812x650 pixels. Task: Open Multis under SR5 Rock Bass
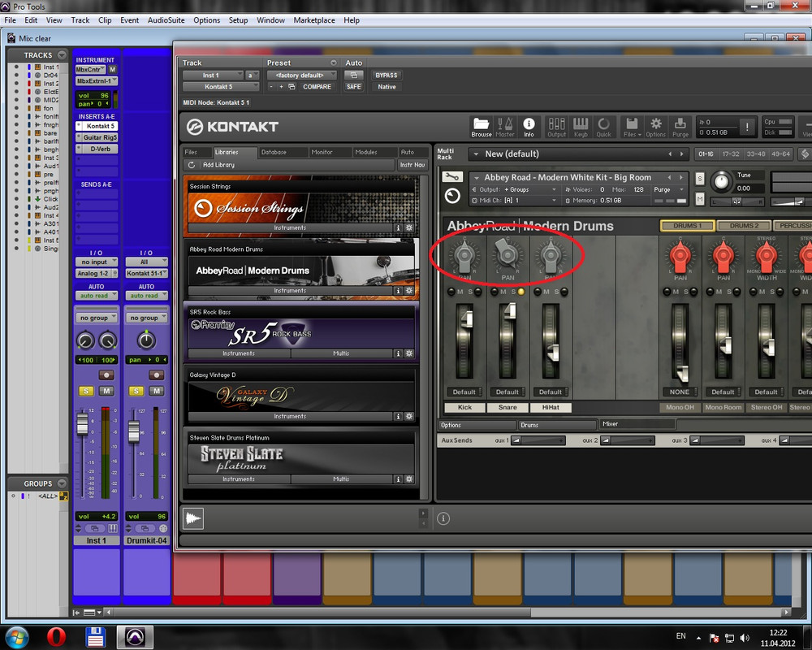pos(341,353)
